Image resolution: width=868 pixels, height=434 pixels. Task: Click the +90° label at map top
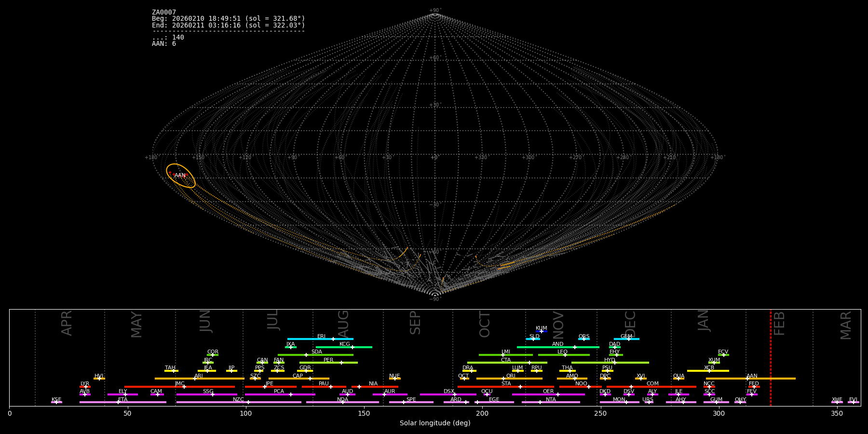pyautogui.click(x=435, y=11)
